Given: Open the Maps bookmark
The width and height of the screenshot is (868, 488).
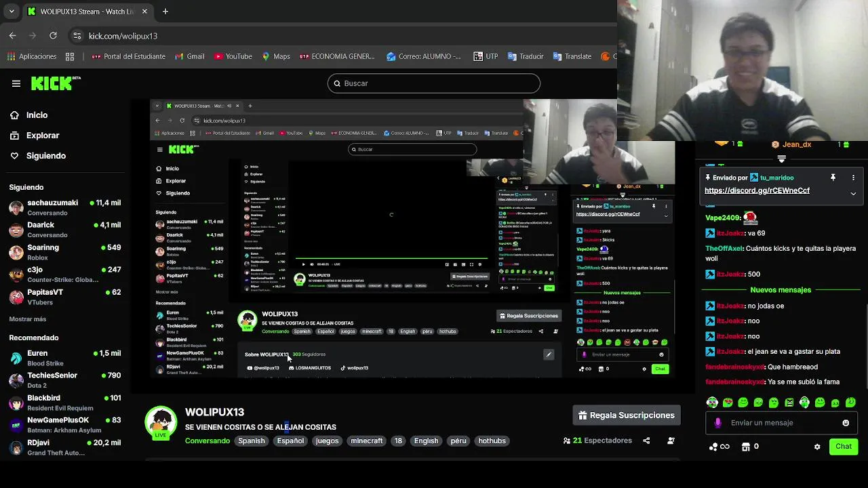Looking at the screenshot, I should tap(275, 56).
